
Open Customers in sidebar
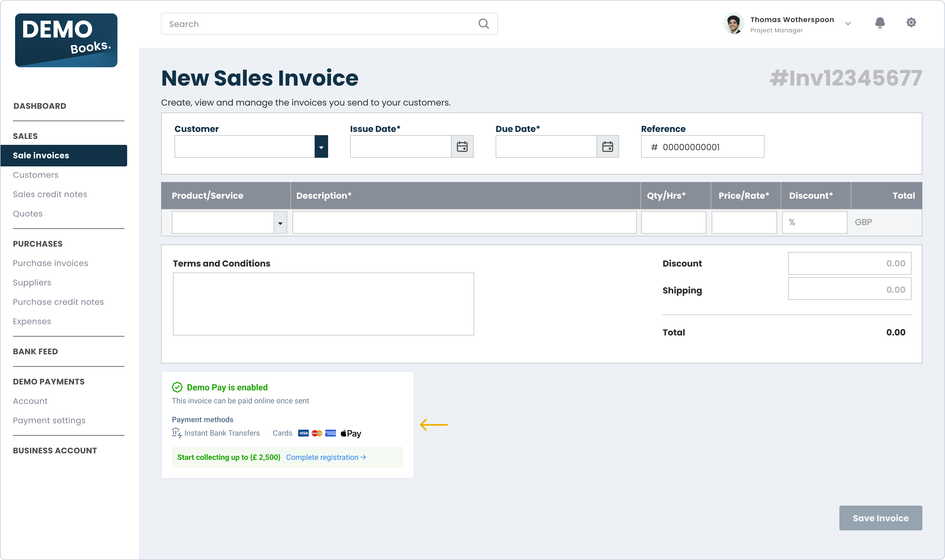tap(36, 175)
